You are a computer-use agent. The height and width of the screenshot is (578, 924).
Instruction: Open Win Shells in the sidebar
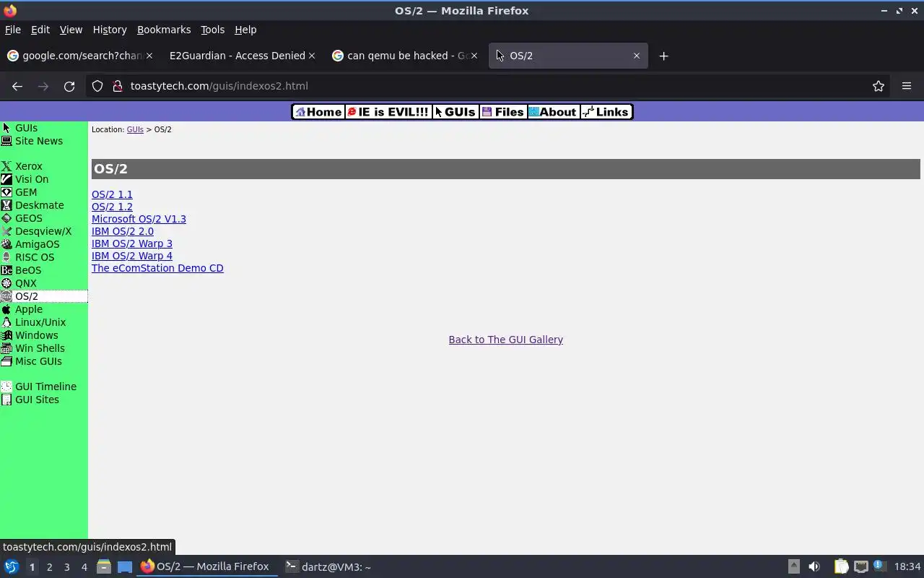click(x=40, y=348)
